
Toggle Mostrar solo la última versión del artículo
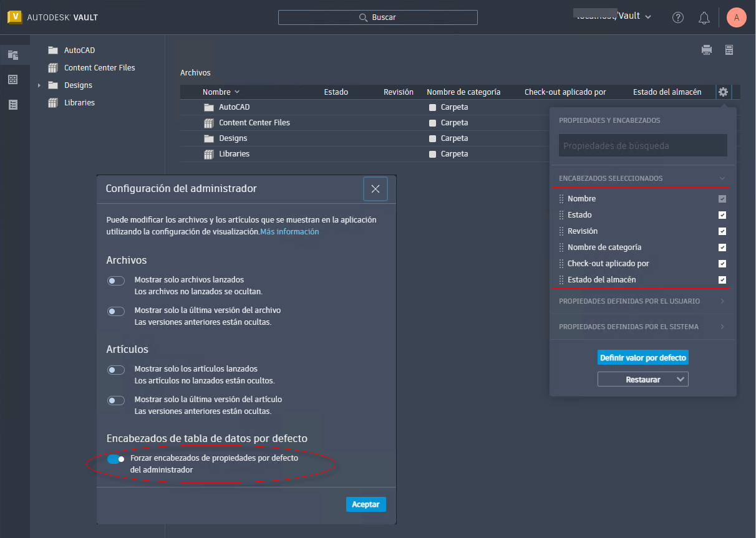click(116, 400)
